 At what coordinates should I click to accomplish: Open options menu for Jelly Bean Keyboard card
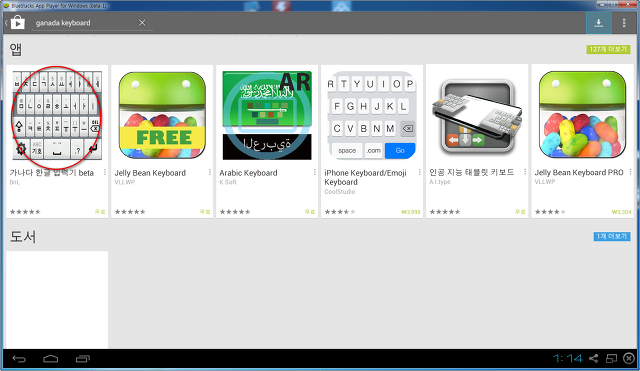(210, 172)
